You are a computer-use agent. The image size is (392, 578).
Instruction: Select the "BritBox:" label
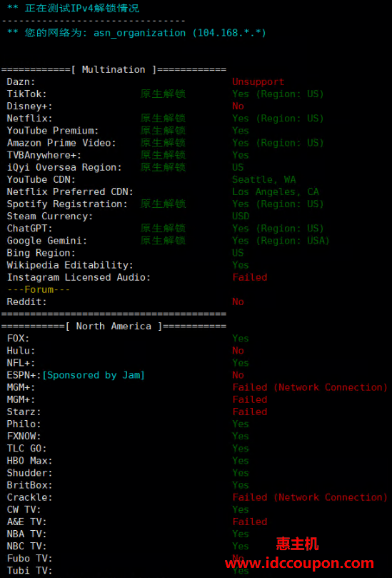[x=30, y=485]
